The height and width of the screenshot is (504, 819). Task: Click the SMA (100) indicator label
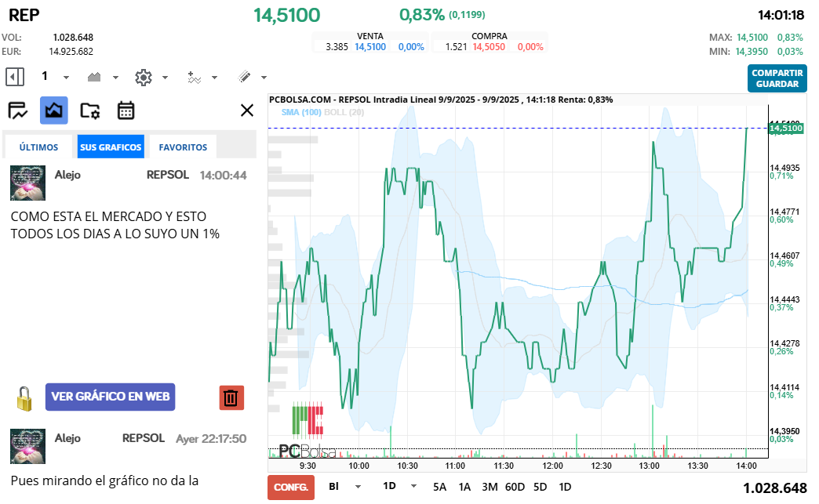click(301, 112)
